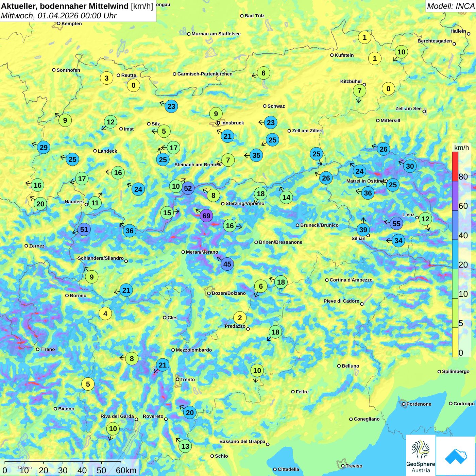Click the date 'Mittwoch, 01.04.2026 00:00 Uhr'
This screenshot has width=476, height=476.
coord(58,16)
